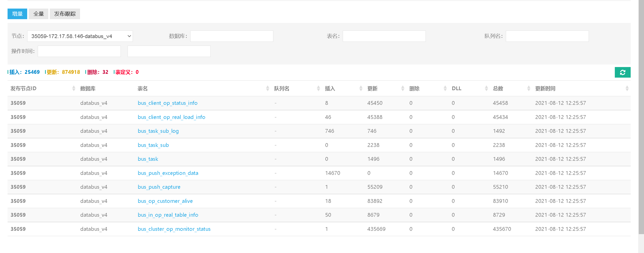Sort by 更新时间 column sort icon

(627, 88)
